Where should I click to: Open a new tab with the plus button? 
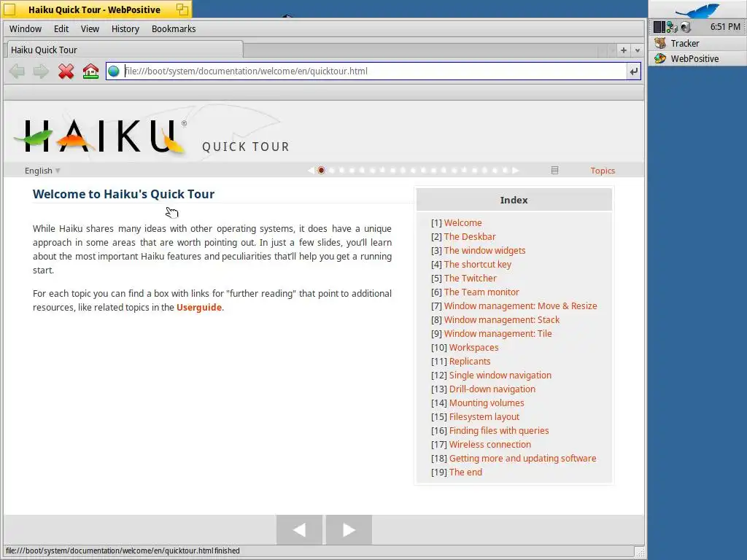(623, 50)
